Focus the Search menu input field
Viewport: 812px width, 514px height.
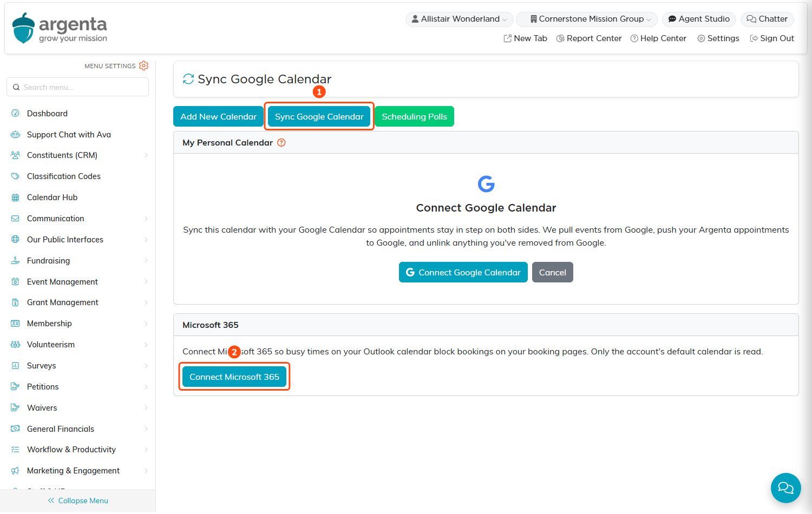[x=78, y=87]
